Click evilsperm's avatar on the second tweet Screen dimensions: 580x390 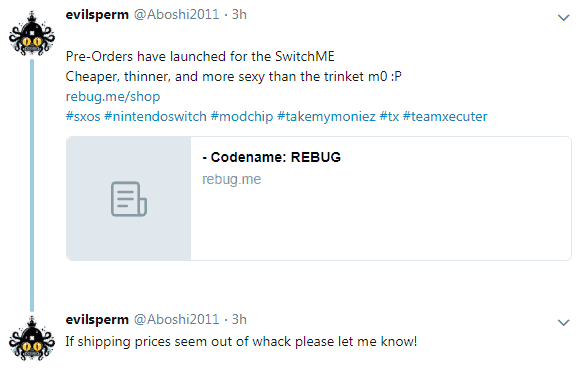[32, 339]
